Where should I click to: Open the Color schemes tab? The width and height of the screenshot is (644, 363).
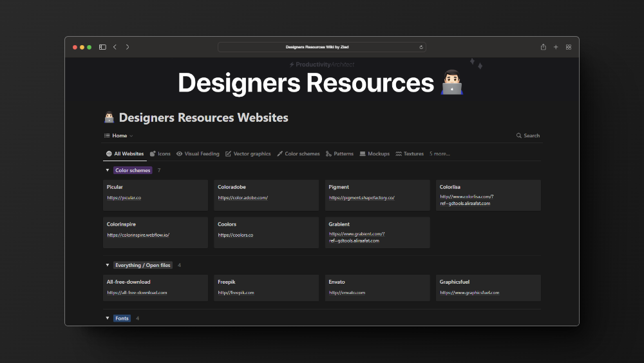point(298,153)
